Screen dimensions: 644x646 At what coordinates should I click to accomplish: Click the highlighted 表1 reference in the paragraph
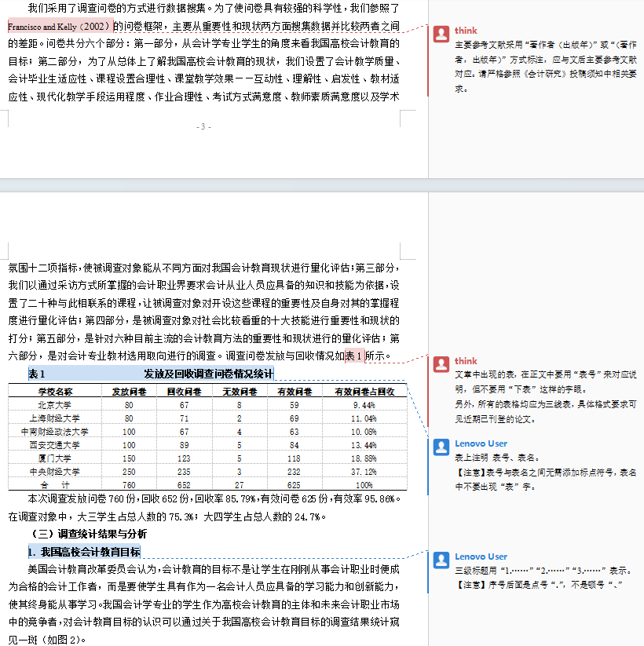point(354,356)
